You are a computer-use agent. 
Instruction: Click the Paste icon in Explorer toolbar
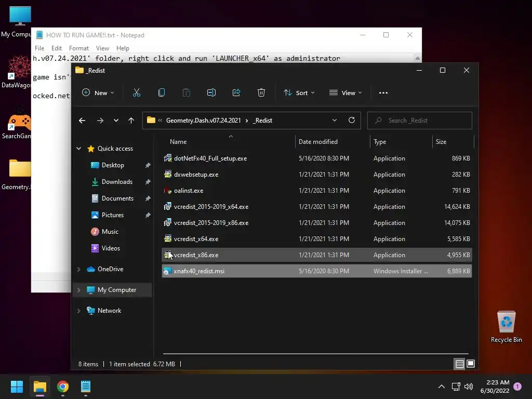point(187,92)
